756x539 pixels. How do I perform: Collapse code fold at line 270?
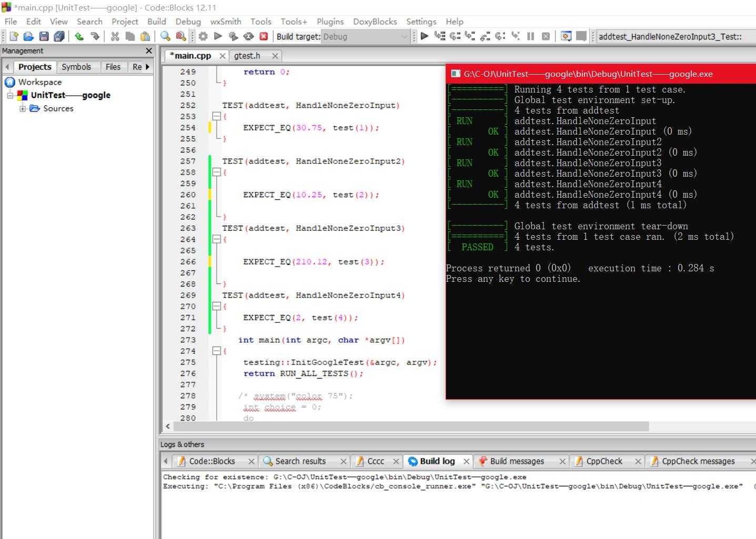[216, 306]
